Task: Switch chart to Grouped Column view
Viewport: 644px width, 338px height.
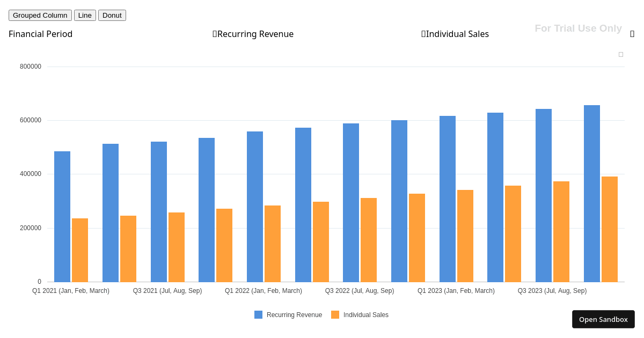Action: click(40, 15)
